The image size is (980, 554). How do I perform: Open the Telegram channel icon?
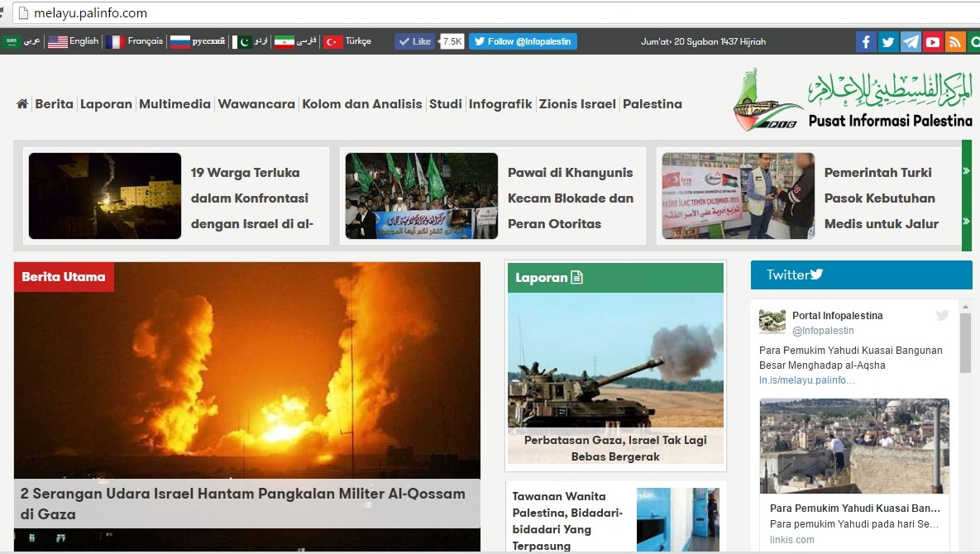(x=911, y=42)
